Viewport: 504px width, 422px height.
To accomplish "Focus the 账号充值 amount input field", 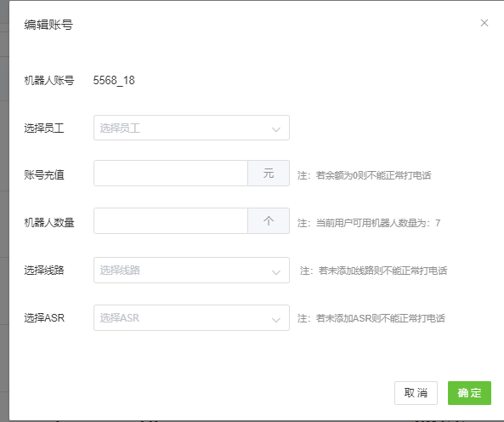I will click(171, 173).
